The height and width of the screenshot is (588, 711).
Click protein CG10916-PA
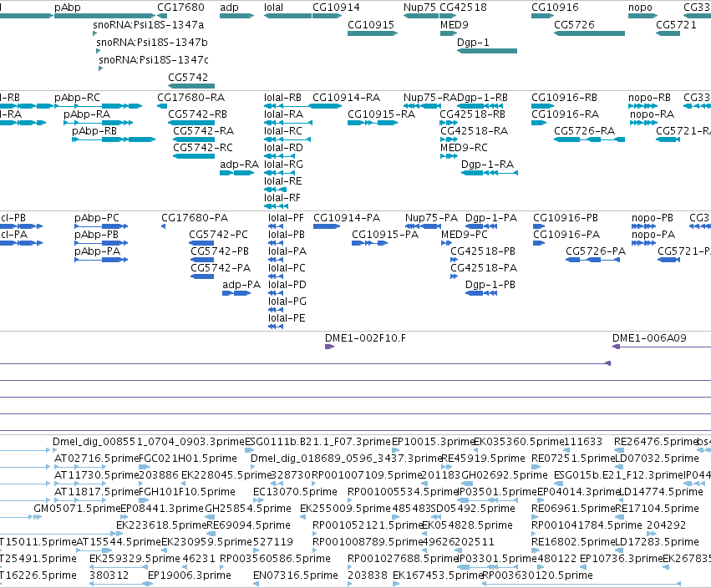point(566,235)
